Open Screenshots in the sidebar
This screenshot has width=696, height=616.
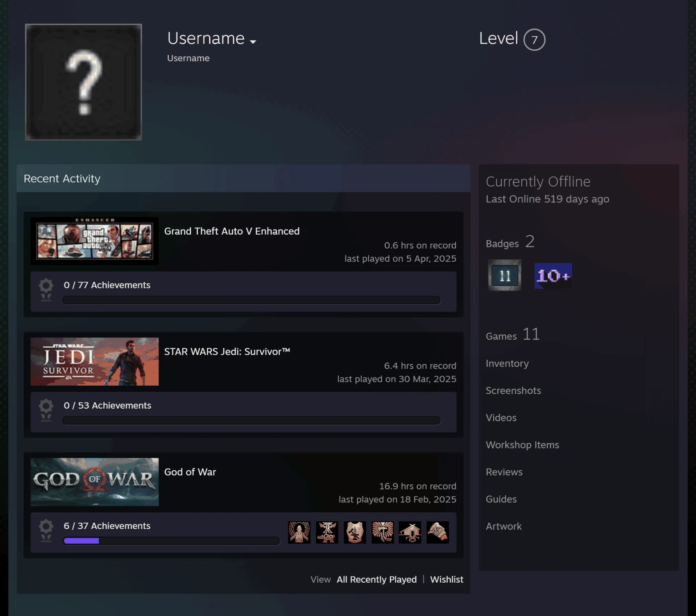(513, 390)
